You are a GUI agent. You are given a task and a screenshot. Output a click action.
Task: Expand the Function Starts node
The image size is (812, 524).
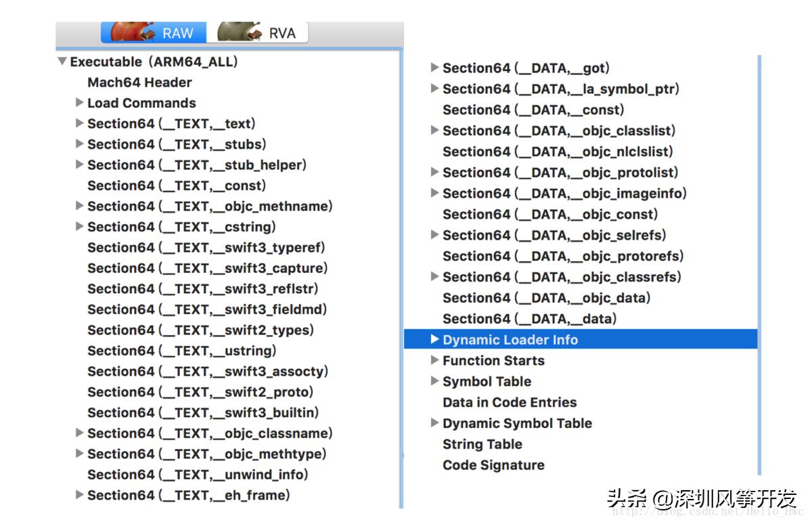click(x=435, y=361)
